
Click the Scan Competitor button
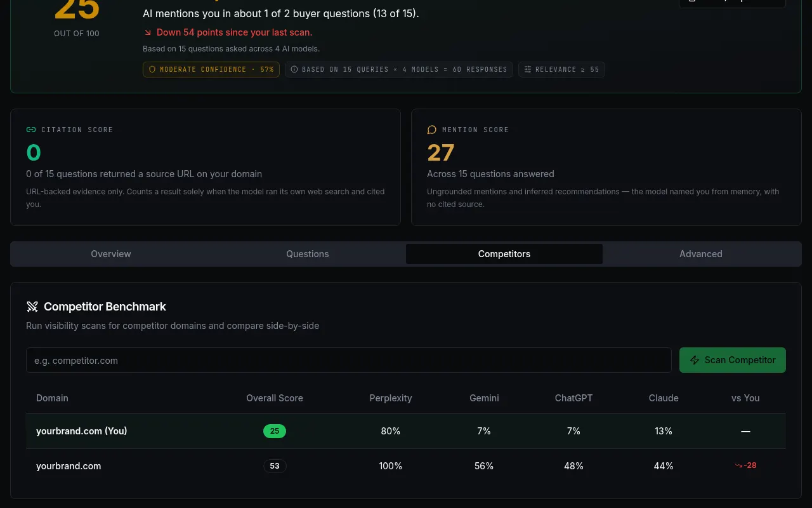click(733, 360)
